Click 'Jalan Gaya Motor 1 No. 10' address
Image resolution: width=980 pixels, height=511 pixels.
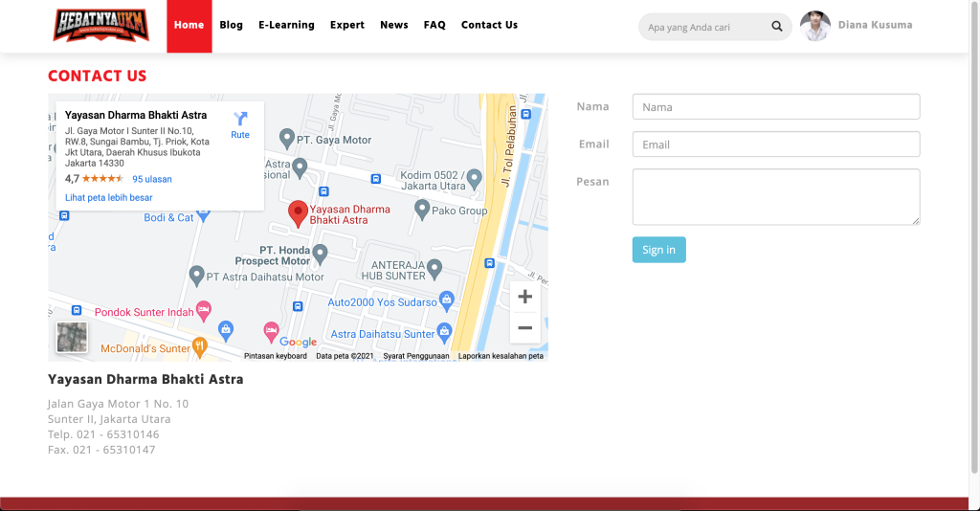tap(118, 404)
